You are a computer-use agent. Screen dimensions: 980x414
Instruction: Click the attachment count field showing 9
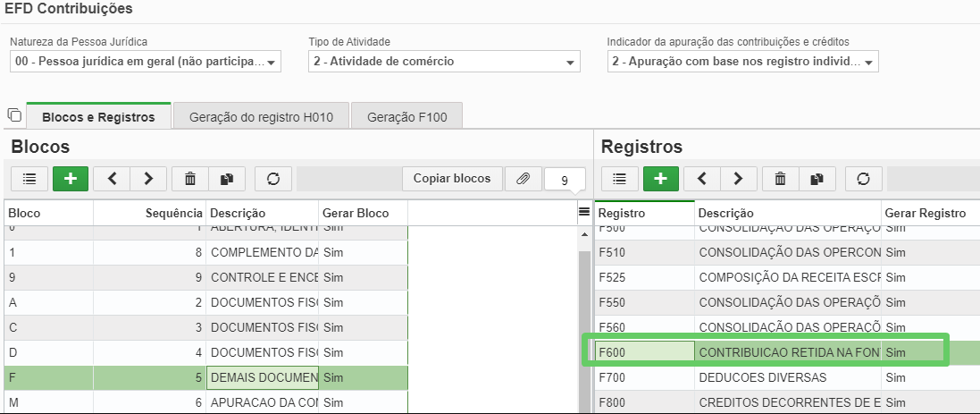tap(565, 180)
